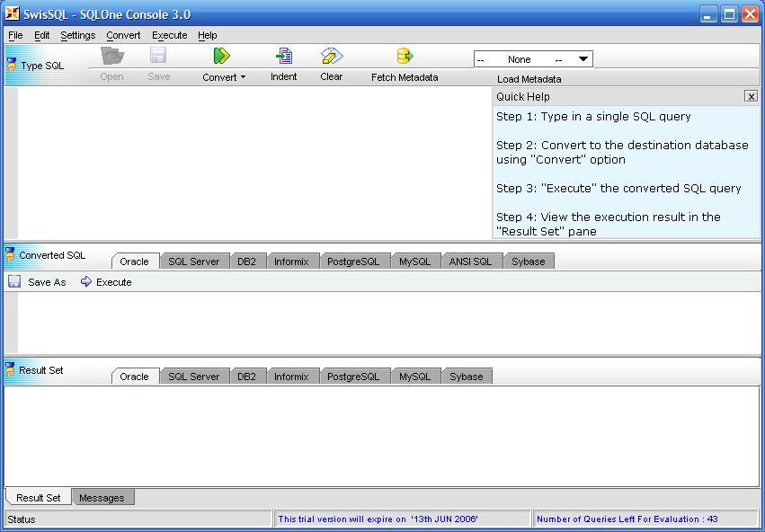
Task: Click the Execute arrow icon
Action: [86, 281]
